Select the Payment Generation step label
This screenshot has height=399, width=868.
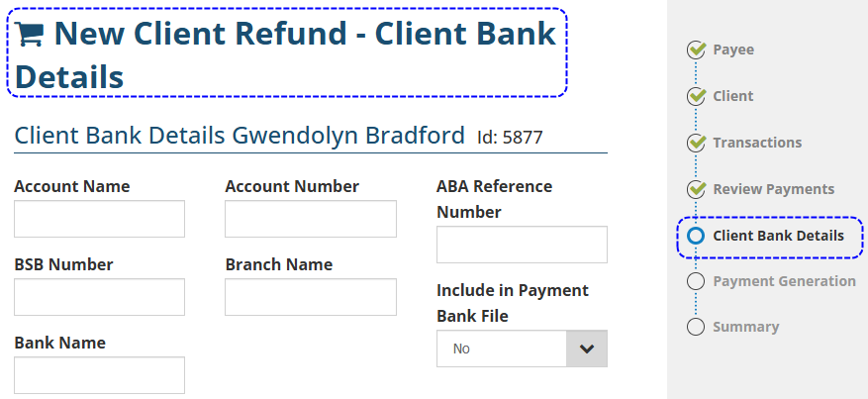tap(784, 281)
